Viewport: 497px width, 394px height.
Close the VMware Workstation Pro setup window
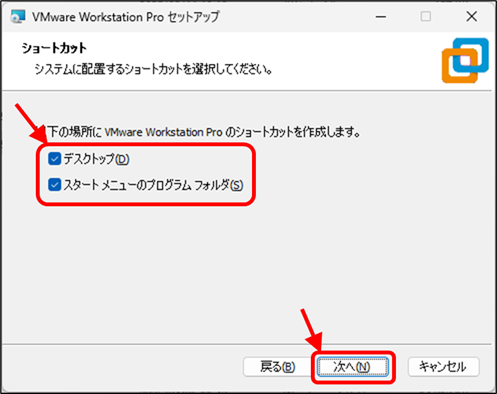(x=471, y=16)
